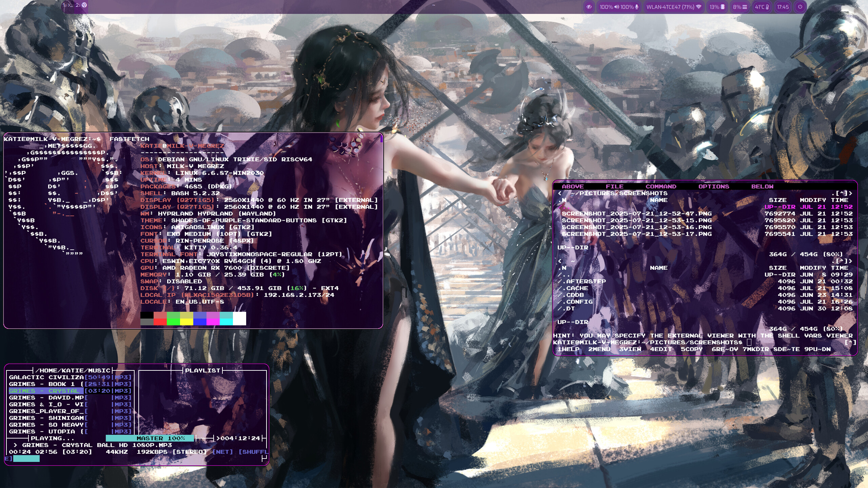Click the CPU chip icon showing 13%
The height and width of the screenshot is (488, 868).
[723, 7]
